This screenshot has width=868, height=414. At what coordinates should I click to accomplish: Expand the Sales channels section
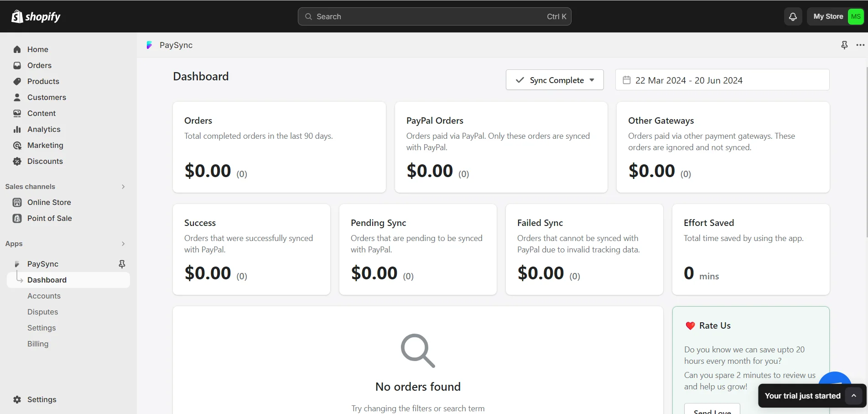click(123, 187)
